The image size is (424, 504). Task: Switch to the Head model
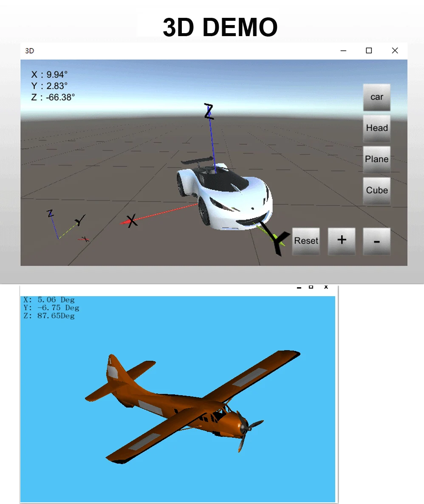click(x=377, y=128)
